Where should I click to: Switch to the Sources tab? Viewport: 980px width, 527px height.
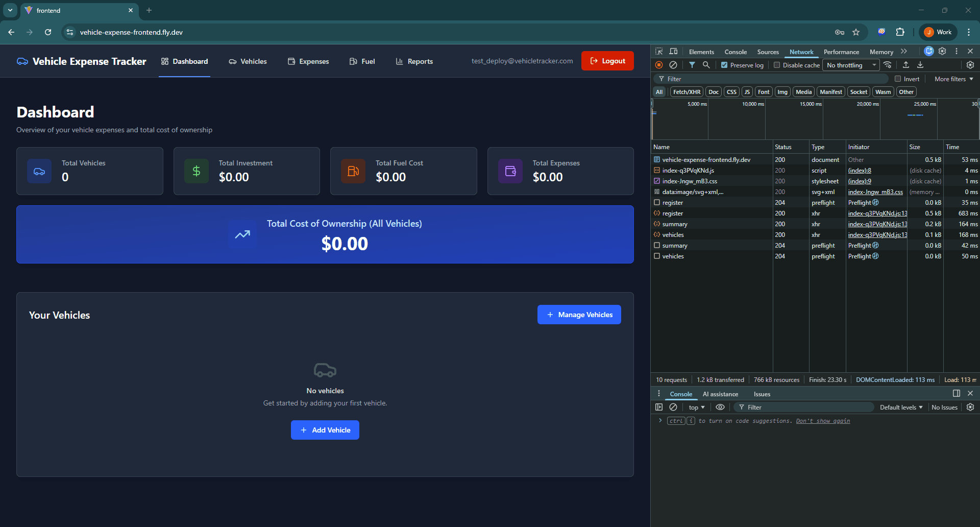[768, 52]
